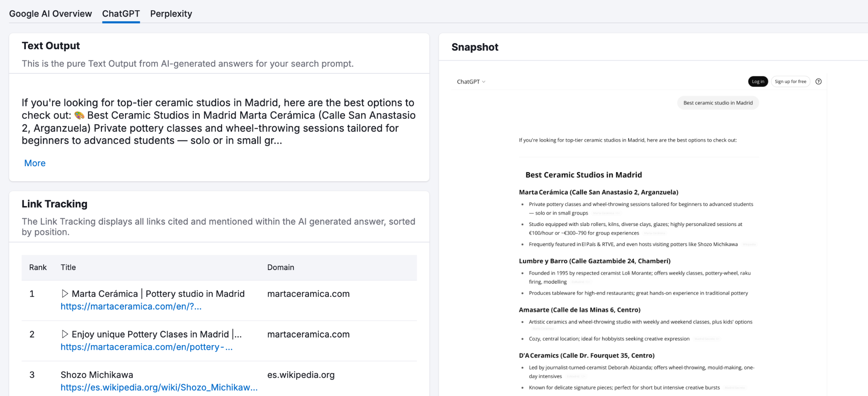The height and width of the screenshot is (396, 868).
Task: Click rank number 3 cell
Action: click(x=32, y=375)
